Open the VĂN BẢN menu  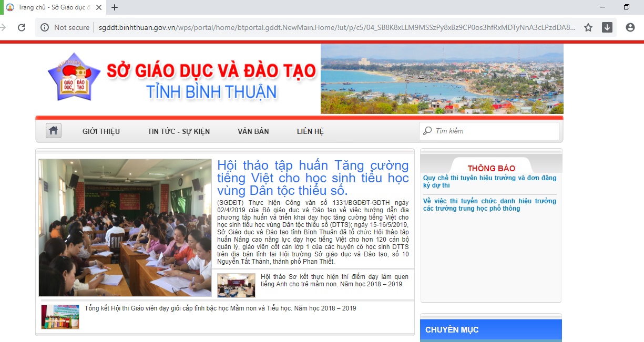pos(253,131)
